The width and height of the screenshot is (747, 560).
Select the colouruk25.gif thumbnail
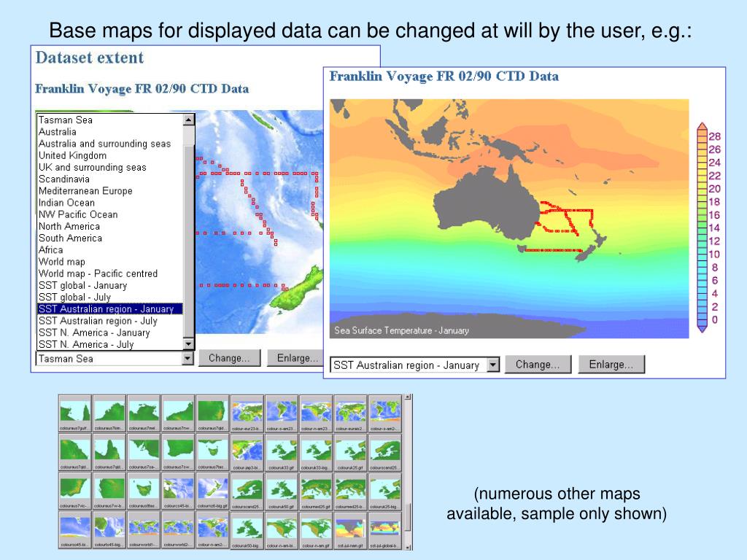coord(351,452)
